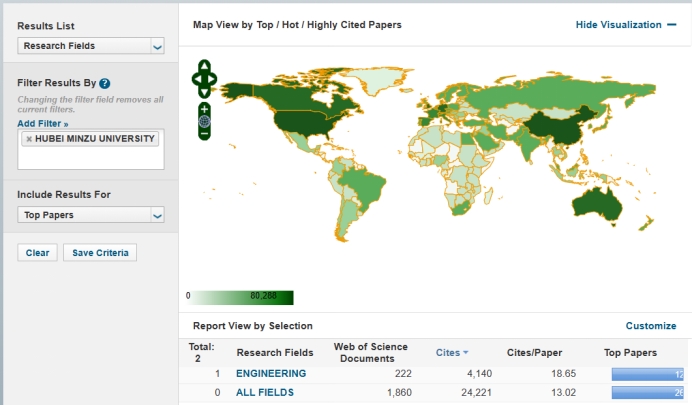Expand Include Results For dropdown
This screenshot has width=693, height=405.
(91, 214)
